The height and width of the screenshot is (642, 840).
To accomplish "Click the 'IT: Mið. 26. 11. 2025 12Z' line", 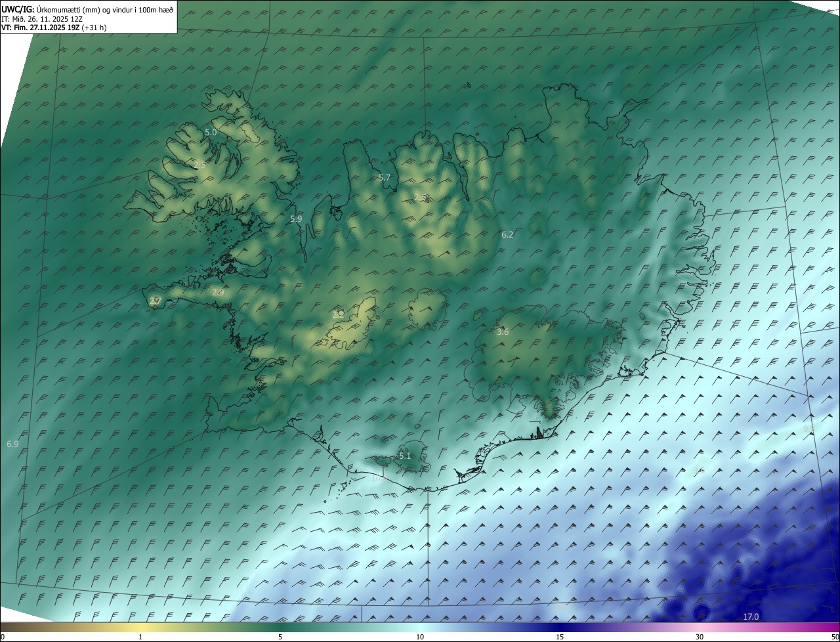I will (x=42, y=19).
